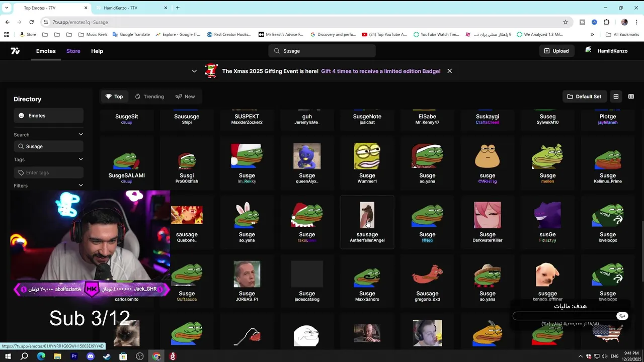Switch to the HamidKenzo - 7TV browser tab
Screen dimensions: 644x362
[x=131, y=8]
